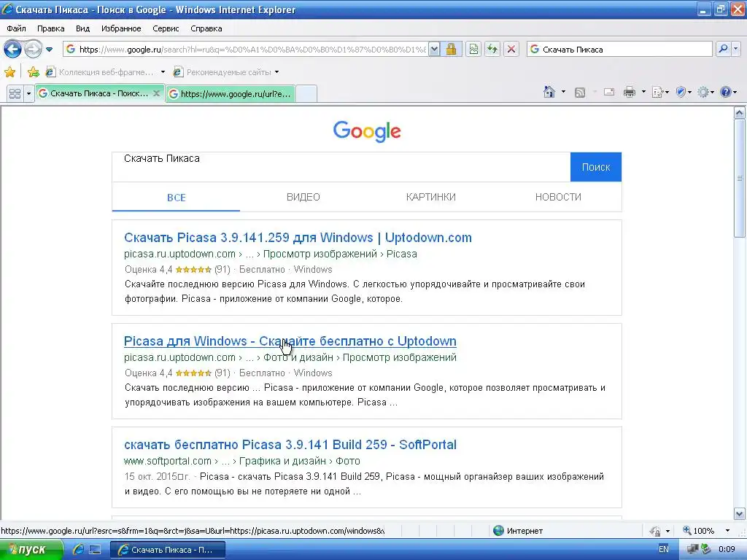Image resolution: width=747 pixels, height=560 pixels.
Task: Open Quick Tabs grid icon
Action: point(15,93)
